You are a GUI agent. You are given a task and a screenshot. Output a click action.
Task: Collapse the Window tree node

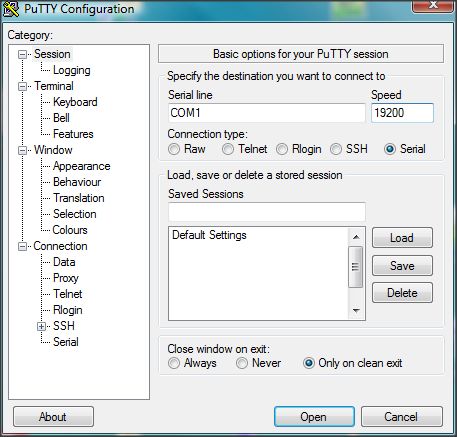[x=22, y=150]
